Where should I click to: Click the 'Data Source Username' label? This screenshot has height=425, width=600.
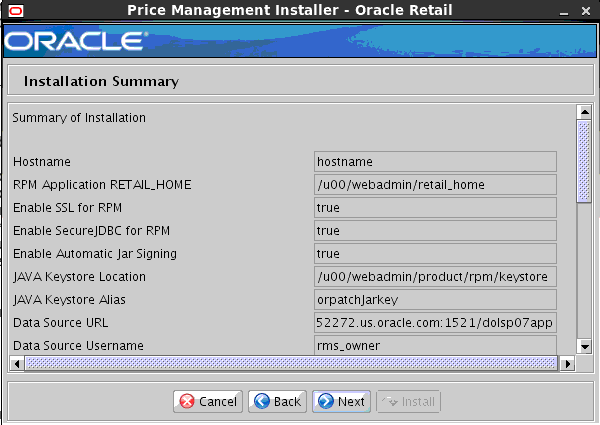(78, 346)
